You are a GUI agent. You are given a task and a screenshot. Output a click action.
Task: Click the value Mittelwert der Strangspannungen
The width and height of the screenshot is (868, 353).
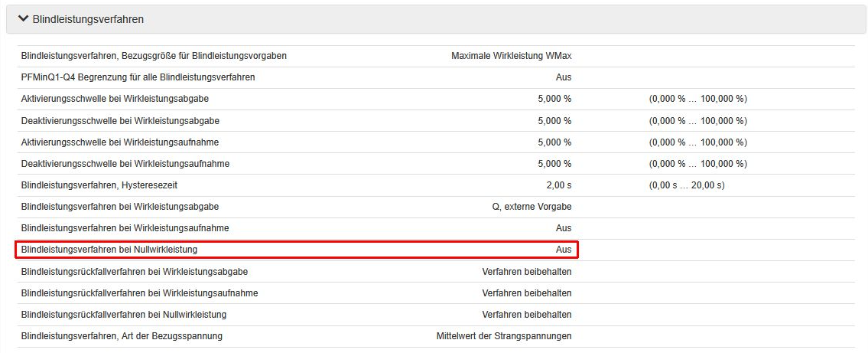point(503,336)
